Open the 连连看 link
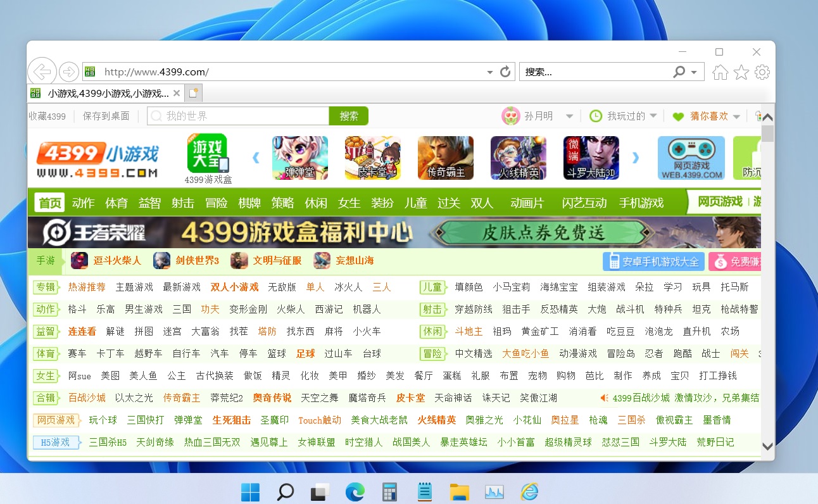 tap(82, 331)
